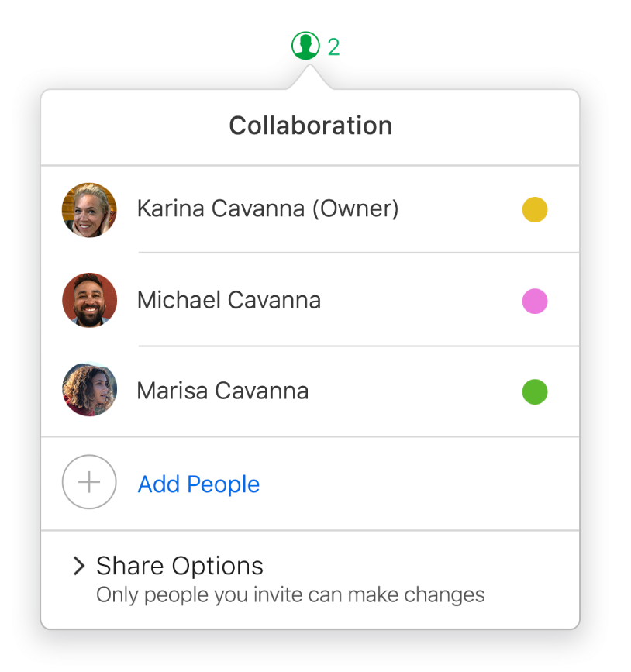631x672 pixels.
Task: Click the green collaboration icon above the popover
Action: pyautogui.click(x=305, y=47)
